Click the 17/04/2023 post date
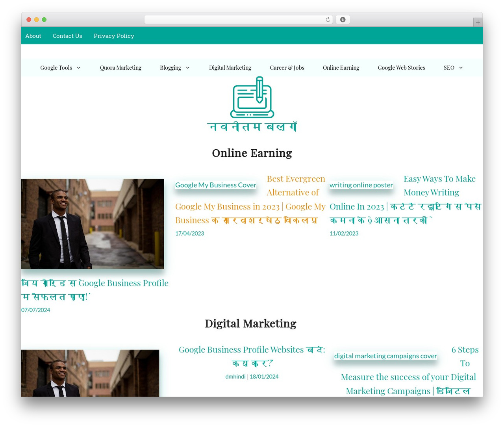The image size is (504, 427). (x=190, y=233)
